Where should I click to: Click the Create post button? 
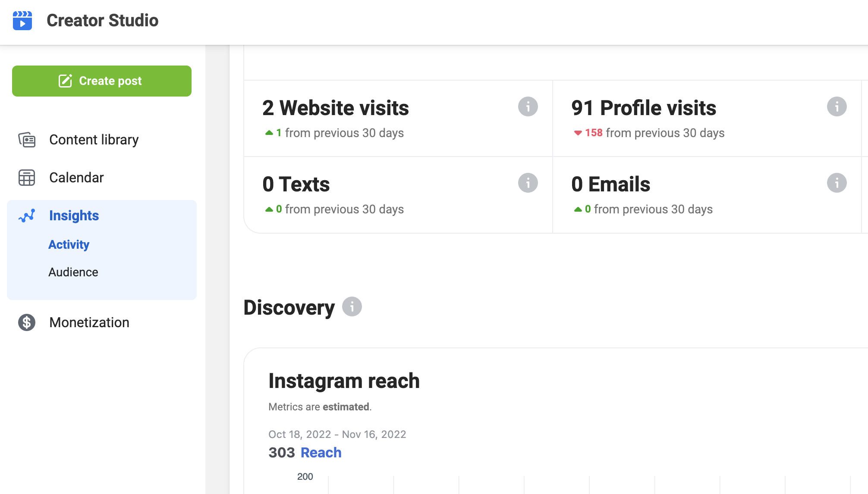click(102, 81)
